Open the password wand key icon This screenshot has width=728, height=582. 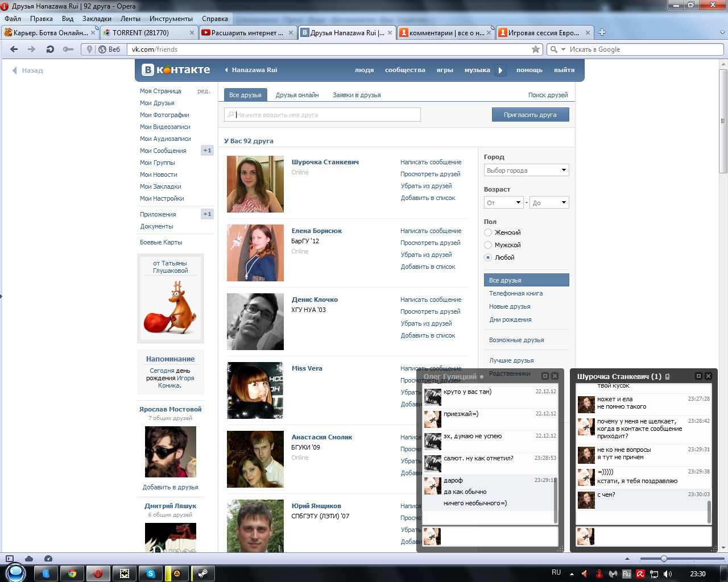[68, 49]
